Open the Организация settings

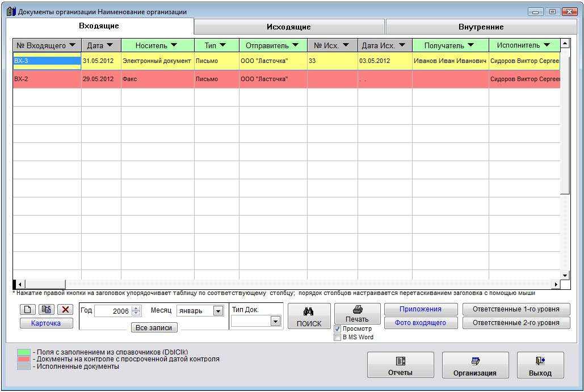tap(475, 365)
